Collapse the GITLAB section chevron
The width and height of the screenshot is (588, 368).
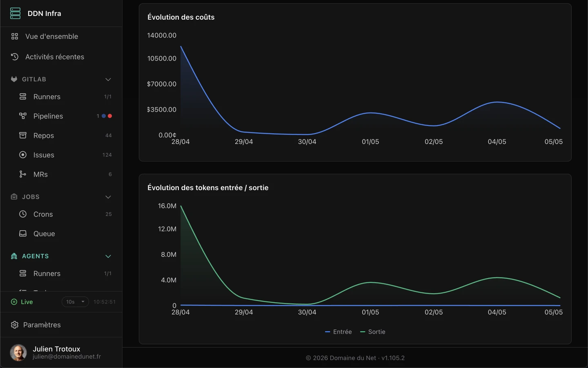(x=108, y=79)
